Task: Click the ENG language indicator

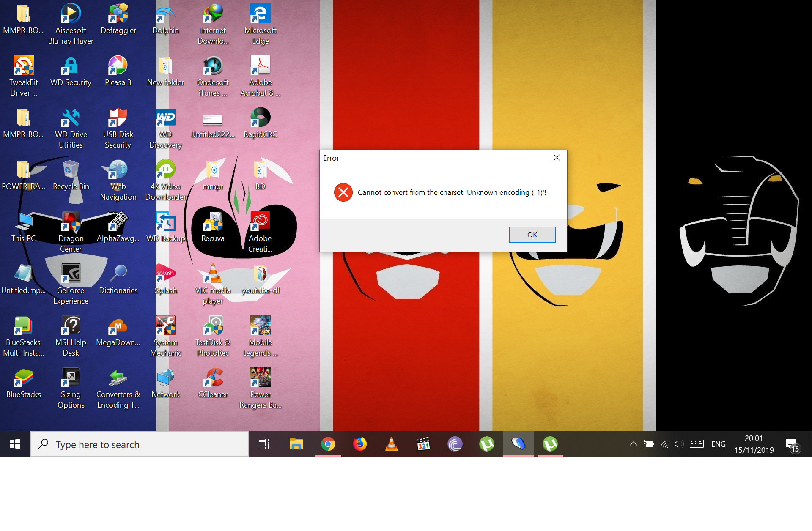Action: coord(718,444)
